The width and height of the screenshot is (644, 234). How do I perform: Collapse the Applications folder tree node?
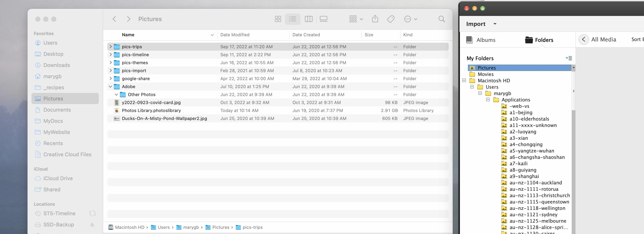click(488, 99)
